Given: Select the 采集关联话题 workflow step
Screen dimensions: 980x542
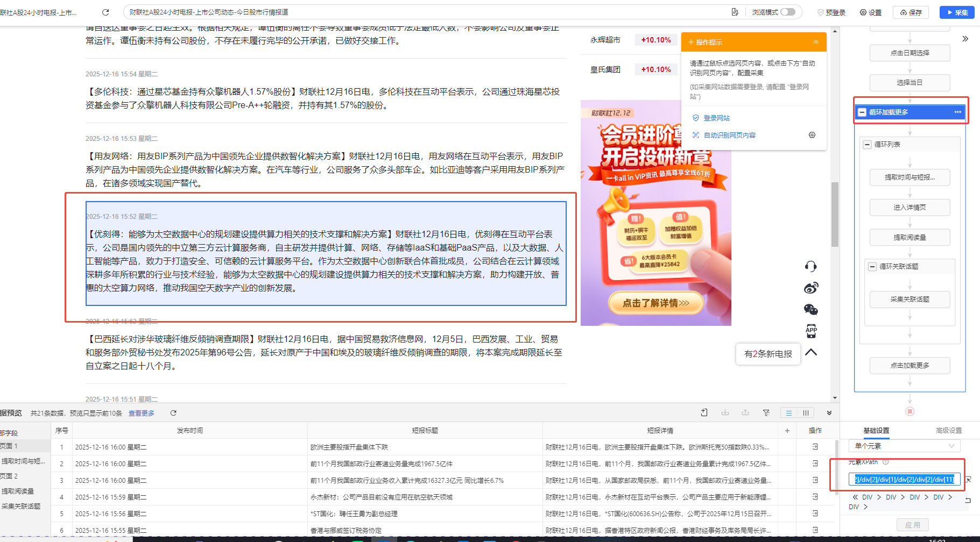Looking at the screenshot, I should (910, 299).
